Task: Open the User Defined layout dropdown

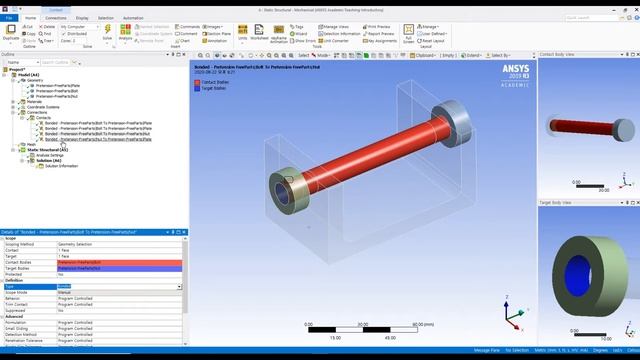Action: (432, 33)
